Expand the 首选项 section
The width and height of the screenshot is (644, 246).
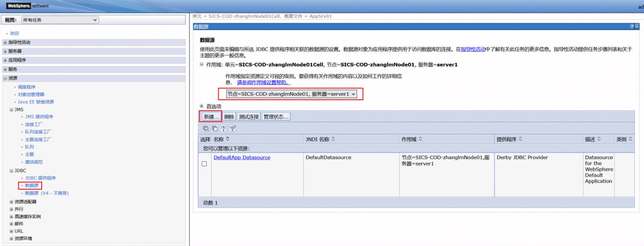[x=202, y=106]
